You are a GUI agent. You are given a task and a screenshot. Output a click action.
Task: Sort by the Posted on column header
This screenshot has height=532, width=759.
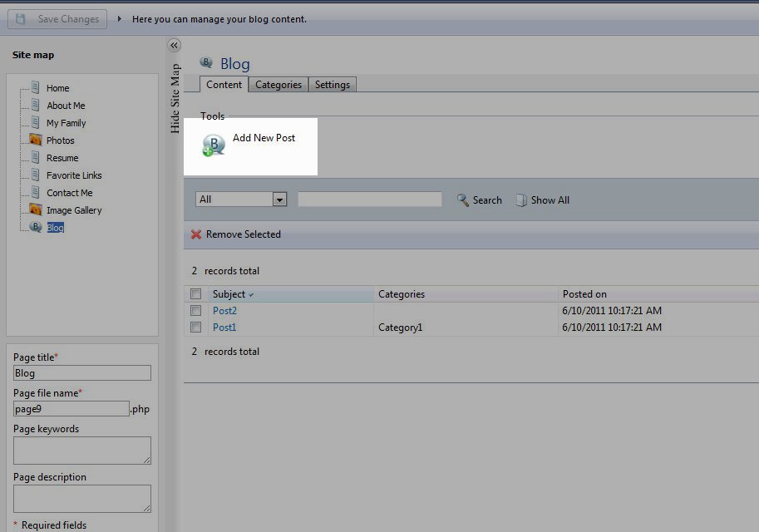tap(584, 294)
